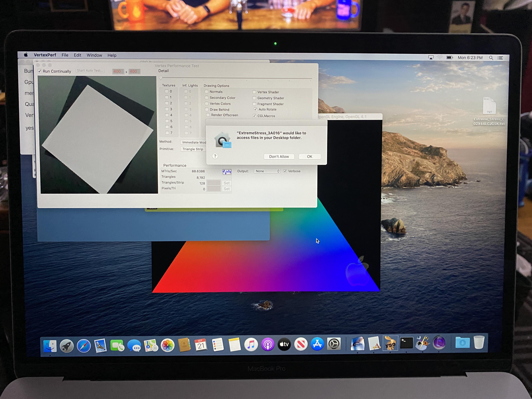The height and width of the screenshot is (399, 532).
Task: Open Launchpad from the Dock
Action: (67, 346)
